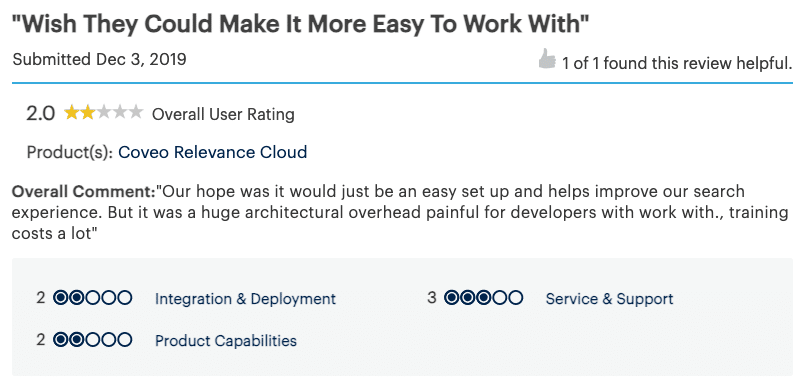The width and height of the screenshot is (808, 389).
Task: Select fifth circle of Service & Support rating
Action: [x=515, y=298]
